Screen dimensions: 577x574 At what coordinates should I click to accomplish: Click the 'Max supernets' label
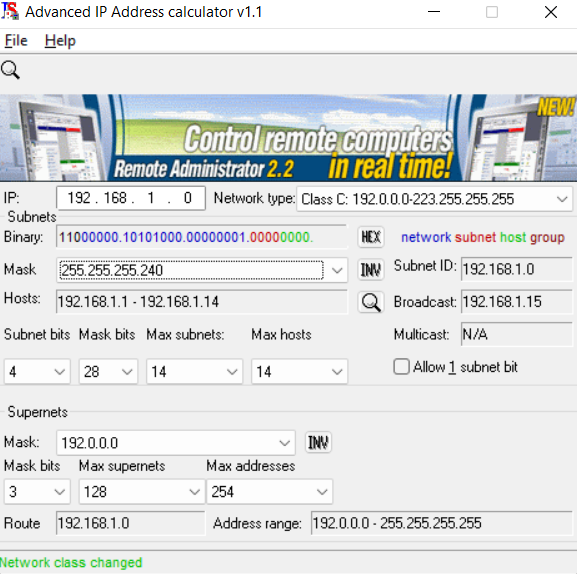pyautogui.click(x=122, y=466)
